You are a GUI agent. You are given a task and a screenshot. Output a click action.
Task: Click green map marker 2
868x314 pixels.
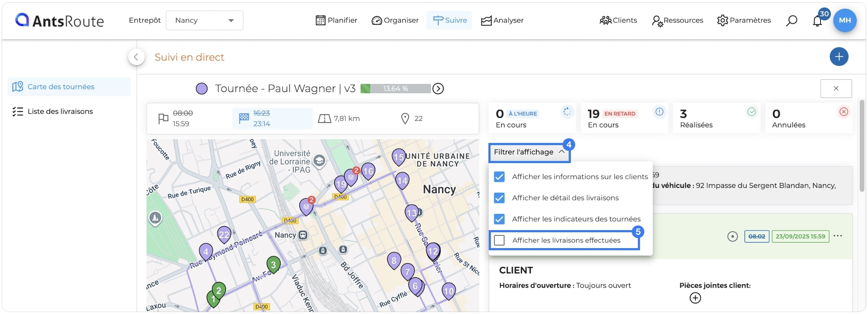[x=219, y=291]
